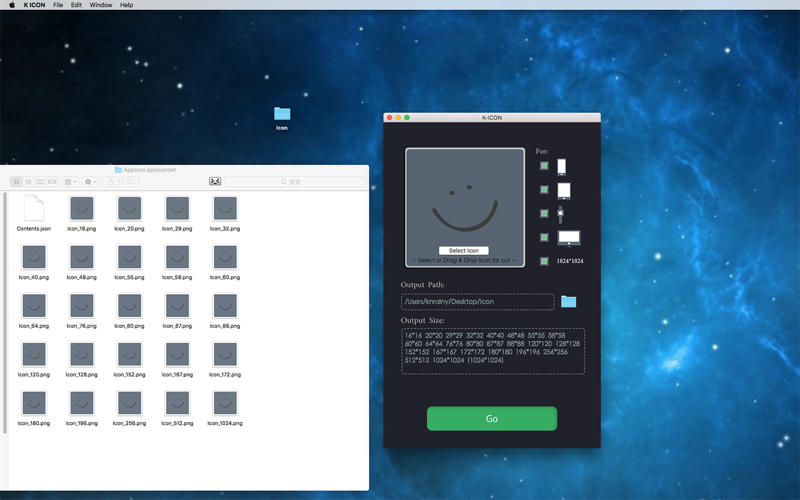Toggle the iPad device checkbox
The width and height of the screenshot is (800, 500).
pos(544,190)
